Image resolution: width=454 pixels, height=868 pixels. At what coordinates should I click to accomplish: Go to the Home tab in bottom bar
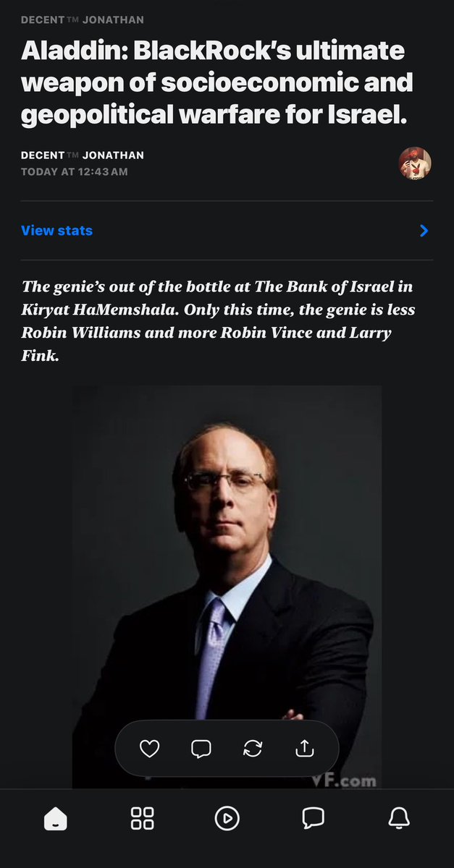coord(56,818)
